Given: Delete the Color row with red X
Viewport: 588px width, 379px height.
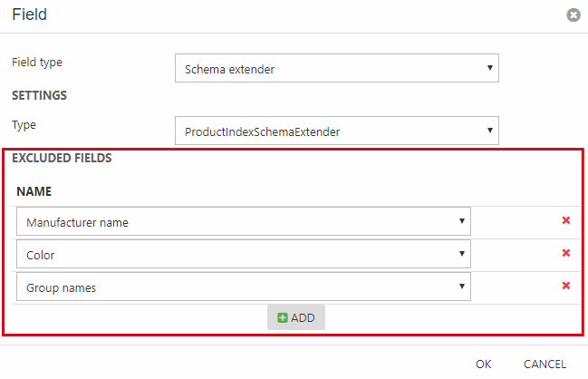Looking at the screenshot, I should point(566,253).
